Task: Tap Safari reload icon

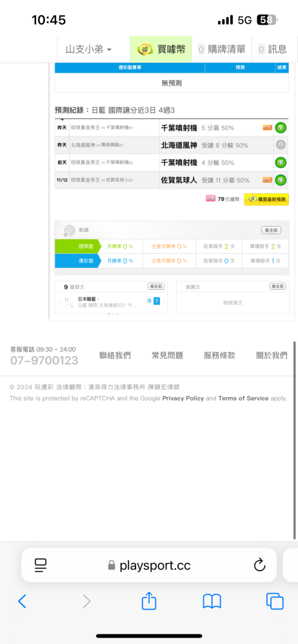Action: (259, 565)
